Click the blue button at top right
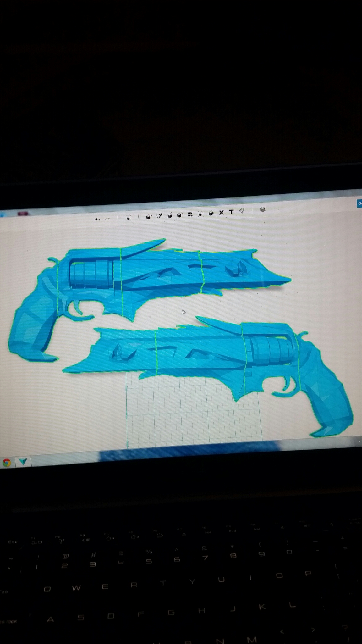The image size is (362, 644). (359, 203)
